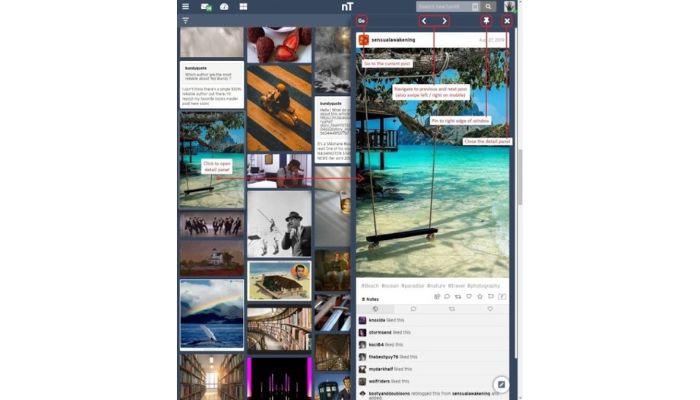The image size is (700, 400).
Task: Open the messages inbox icon
Action: coord(206,7)
